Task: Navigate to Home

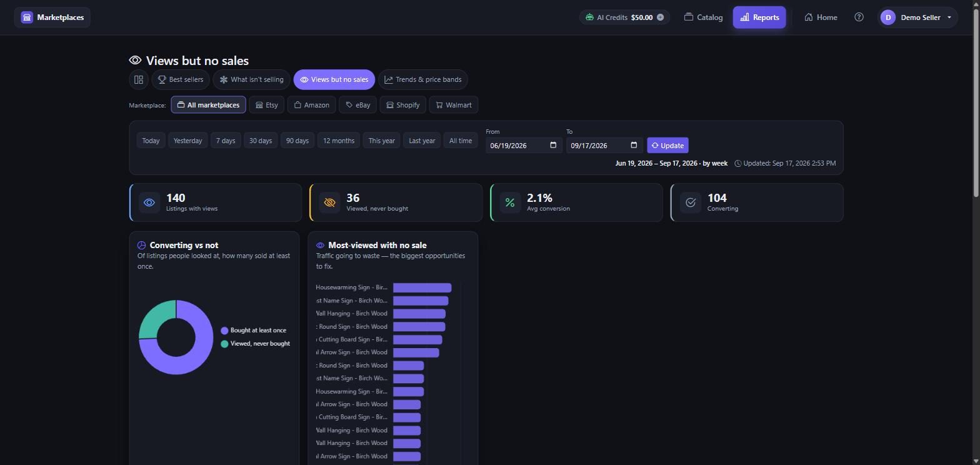Action: pyautogui.click(x=821, y=17)
